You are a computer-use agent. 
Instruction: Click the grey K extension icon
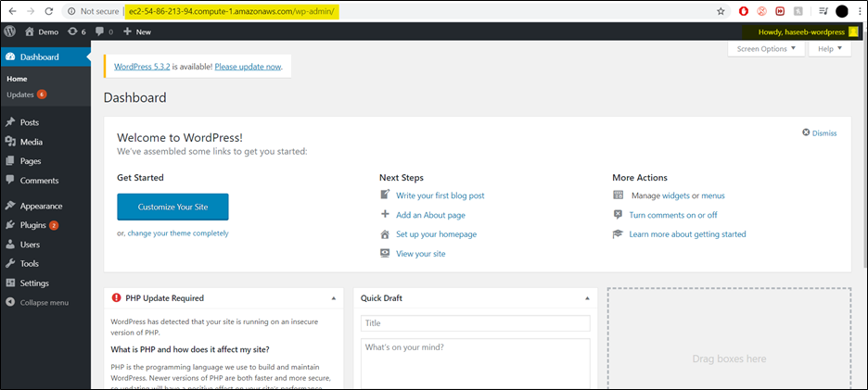coord(798,11)
